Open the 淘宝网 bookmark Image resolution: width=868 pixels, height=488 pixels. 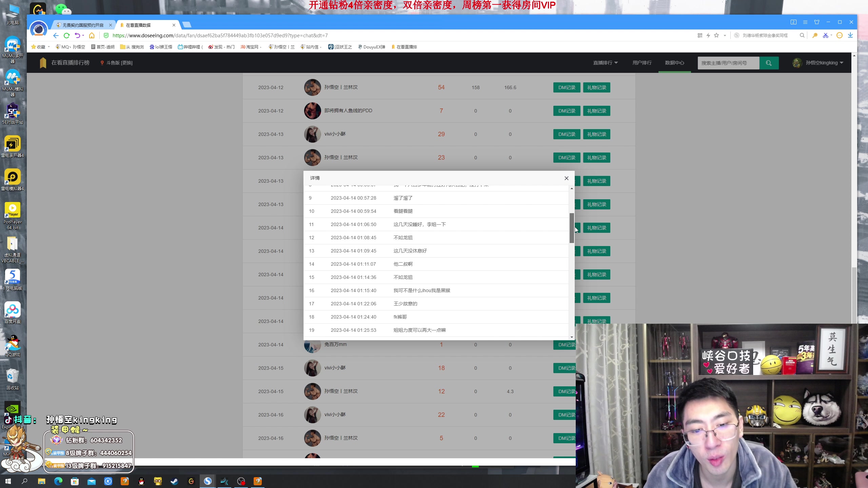pyautogui.click(x=251, y=47)
